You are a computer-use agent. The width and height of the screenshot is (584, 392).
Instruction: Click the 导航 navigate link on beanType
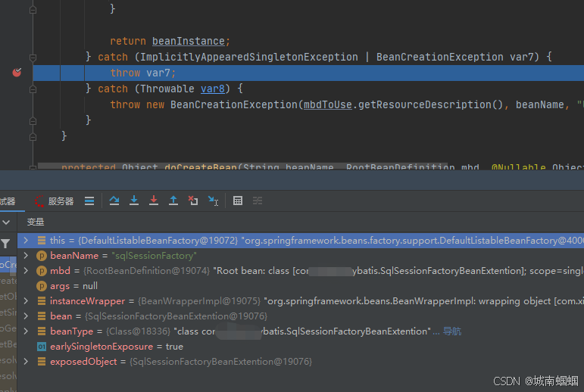point(452,331)
